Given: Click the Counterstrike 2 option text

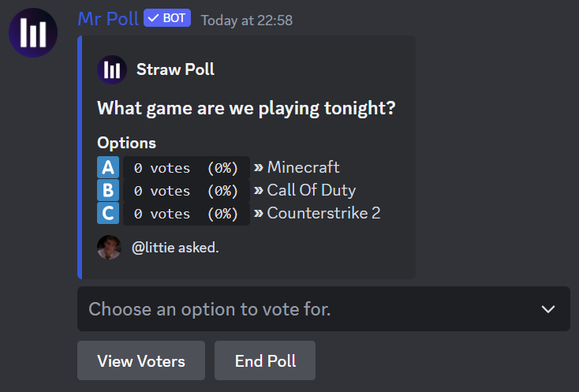Looking at the screenshot, I should (324, 213).
